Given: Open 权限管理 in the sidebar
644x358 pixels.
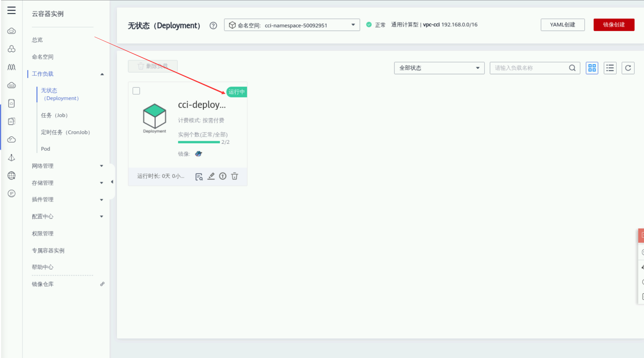Looking at the screenshot, I should coord(42,233).
